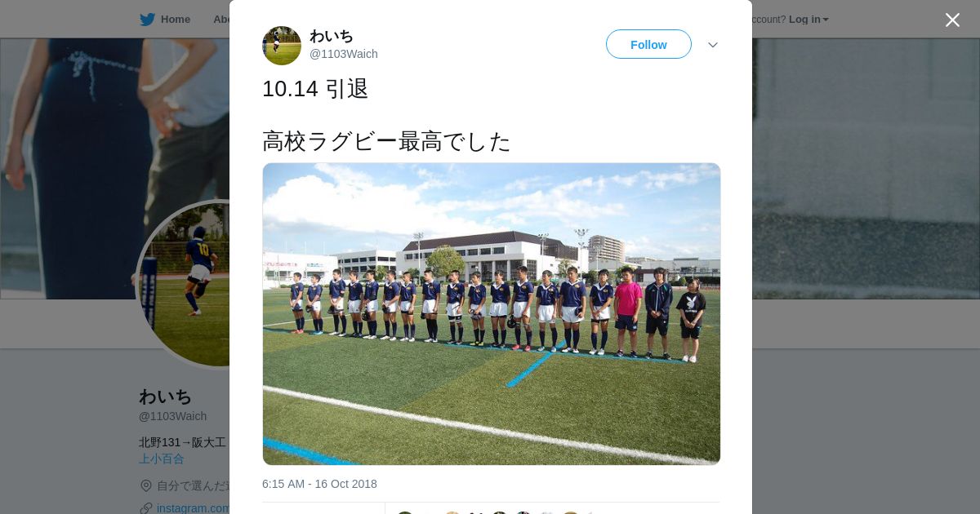This screenshot has width=980, height=514.
Task: Click the わいち display name in tweet
Action: click(332, 36)
